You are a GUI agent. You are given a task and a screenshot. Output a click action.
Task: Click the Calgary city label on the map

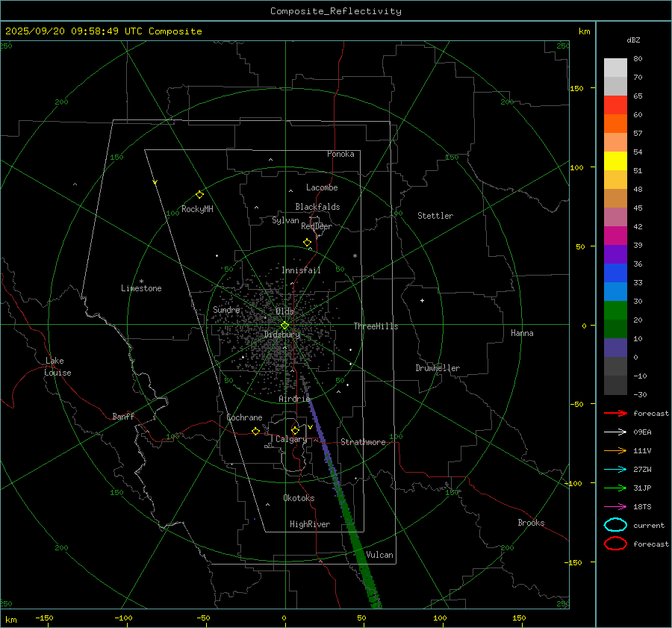pyautogui.click(x=290, y=440)
